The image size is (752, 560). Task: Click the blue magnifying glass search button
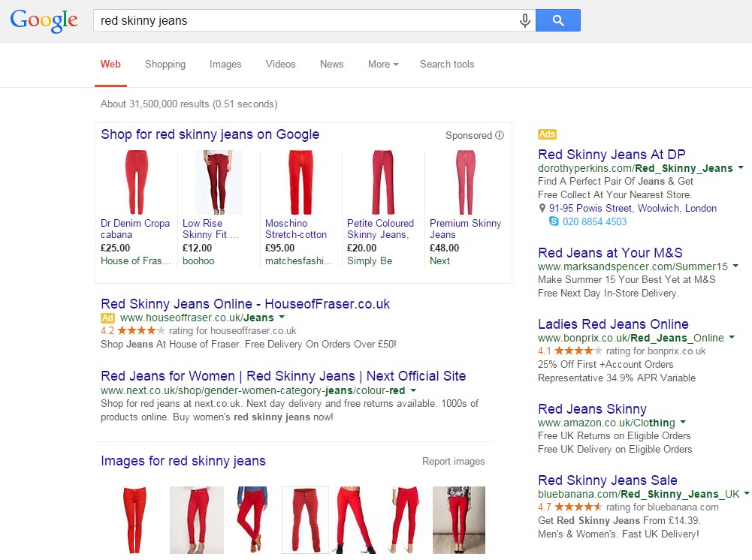[557, 21]
